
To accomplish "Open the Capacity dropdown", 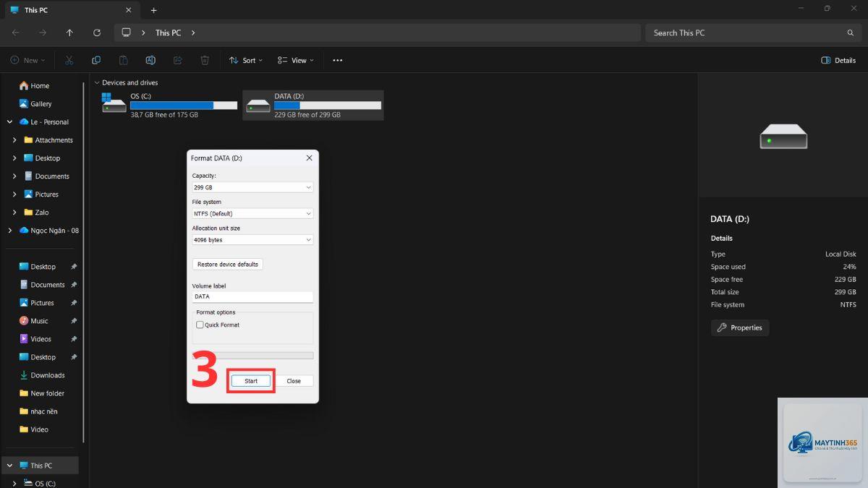I will point(252,187).
